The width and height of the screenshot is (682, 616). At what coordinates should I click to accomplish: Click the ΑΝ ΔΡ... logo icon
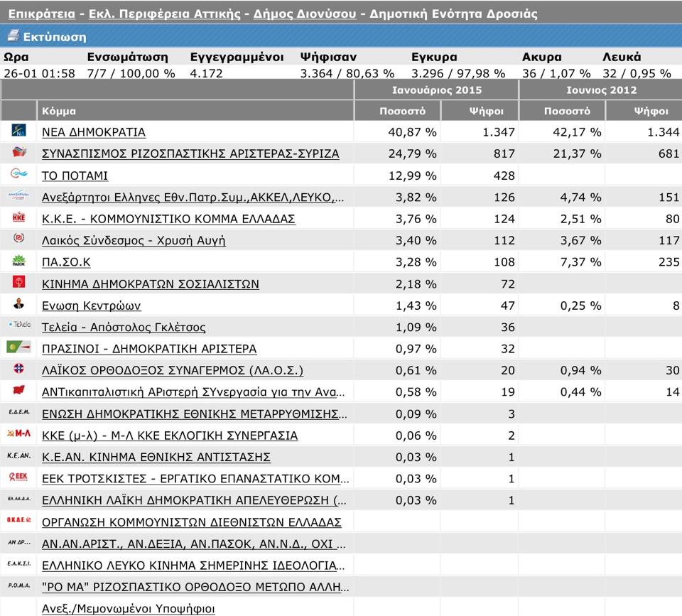click(19, 542)
